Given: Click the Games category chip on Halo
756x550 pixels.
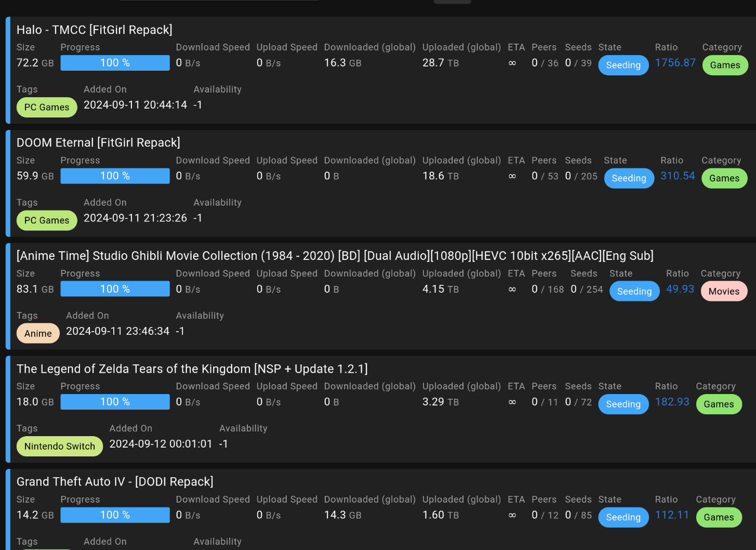Looking at the screenshot, I should coord(725,66).
